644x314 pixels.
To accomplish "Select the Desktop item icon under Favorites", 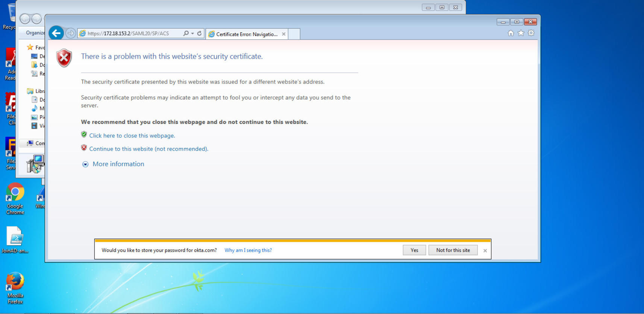I will (x=34, y=56).
